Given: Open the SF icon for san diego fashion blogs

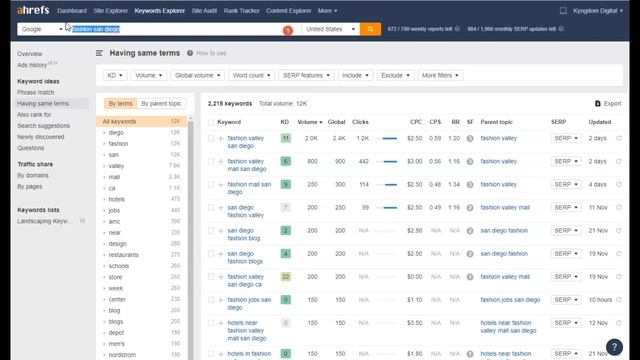Looking at the screenshot, I should tap(470, 254).
